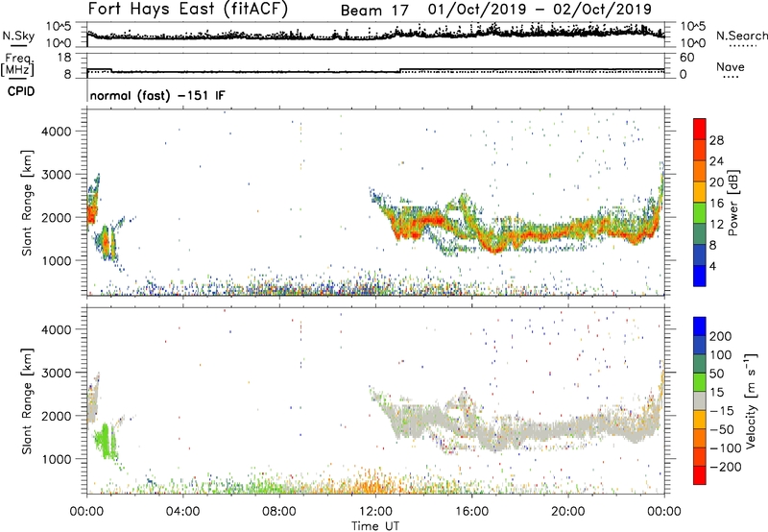Image resolution: width=768 pixels, height=532 pixels.
Task: Click the 'Freq. [MHz]' axis label
Action: pyautogui.click(x=17, y=65)
